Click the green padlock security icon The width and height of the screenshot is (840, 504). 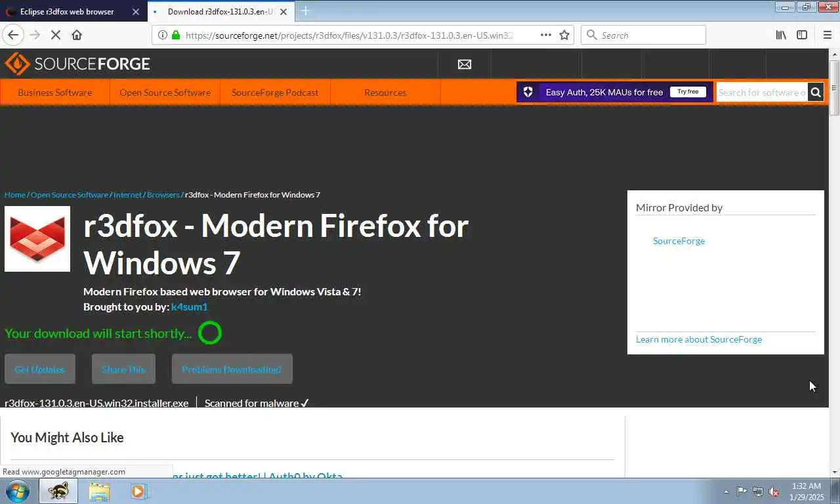[x=175, y=35]
